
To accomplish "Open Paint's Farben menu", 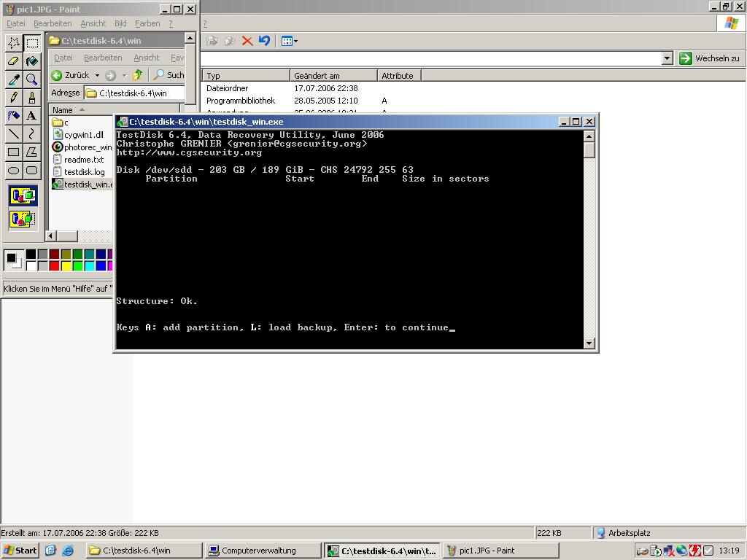I will pos(147,23).
